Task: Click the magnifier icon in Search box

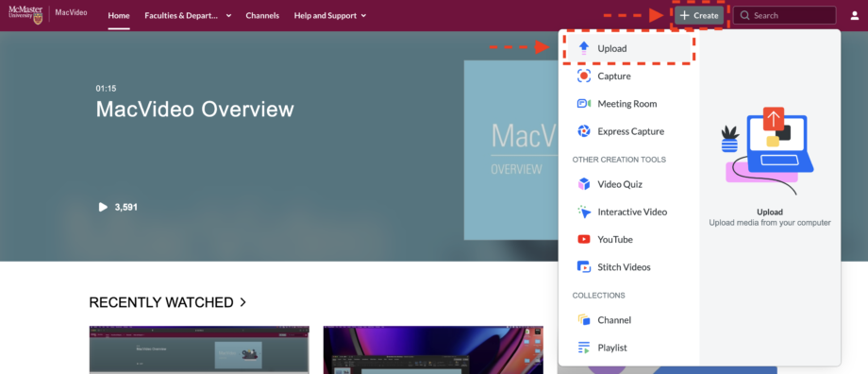Action: 745,15
